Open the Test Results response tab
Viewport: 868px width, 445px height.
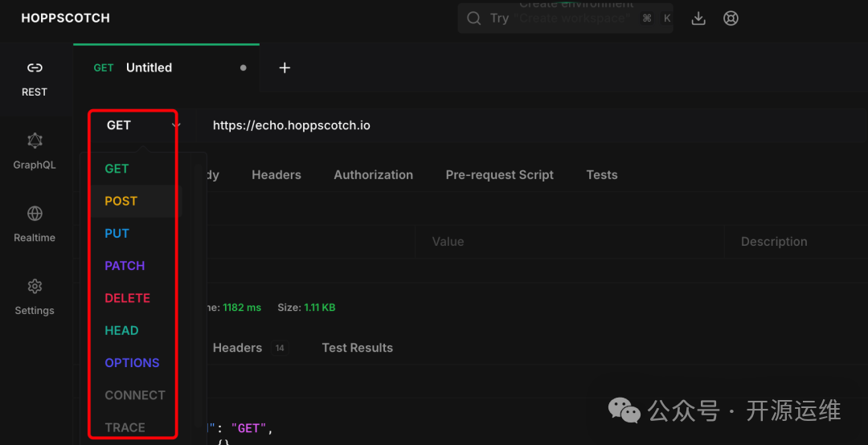[357, 348]
